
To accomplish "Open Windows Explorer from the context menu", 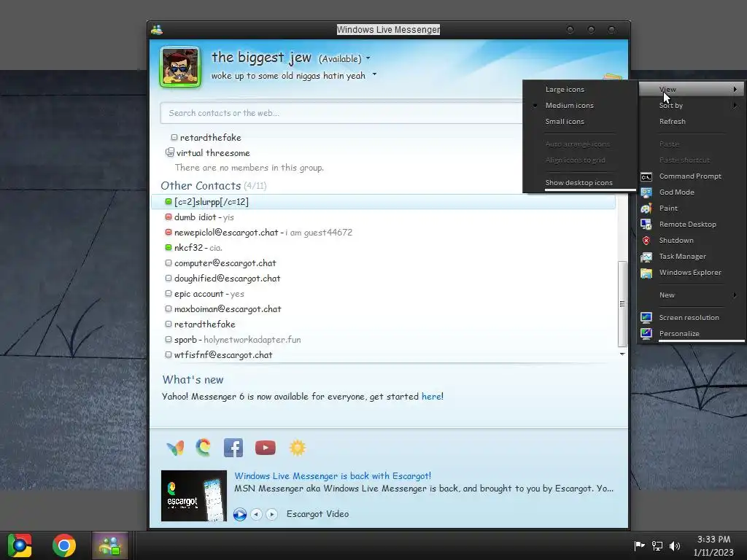I will tap(692, 273).
